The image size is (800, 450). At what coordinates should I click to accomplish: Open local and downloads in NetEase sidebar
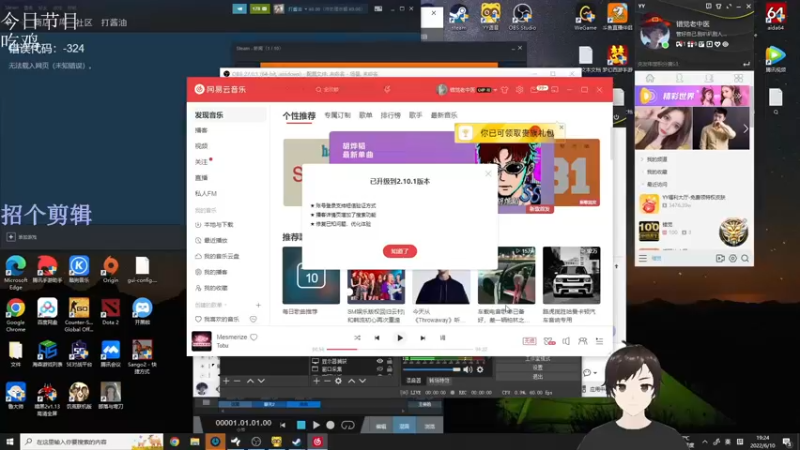coord(214,224)
